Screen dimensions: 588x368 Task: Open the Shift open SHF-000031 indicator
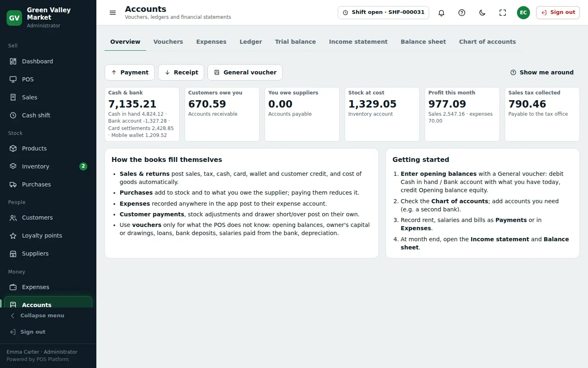pos(383,13)
